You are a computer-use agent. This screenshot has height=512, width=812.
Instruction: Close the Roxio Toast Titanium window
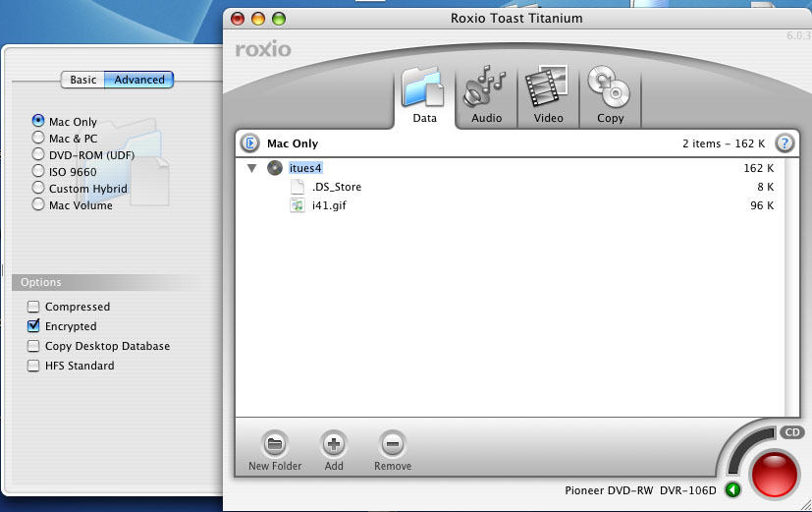coord(238,19)
